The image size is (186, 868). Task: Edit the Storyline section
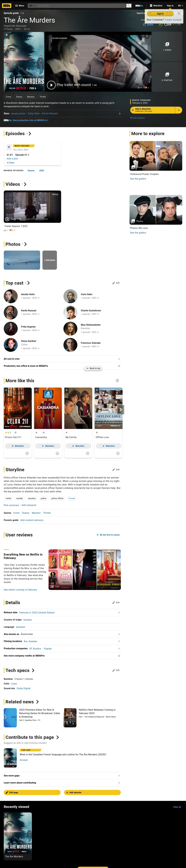pos(116,470)
